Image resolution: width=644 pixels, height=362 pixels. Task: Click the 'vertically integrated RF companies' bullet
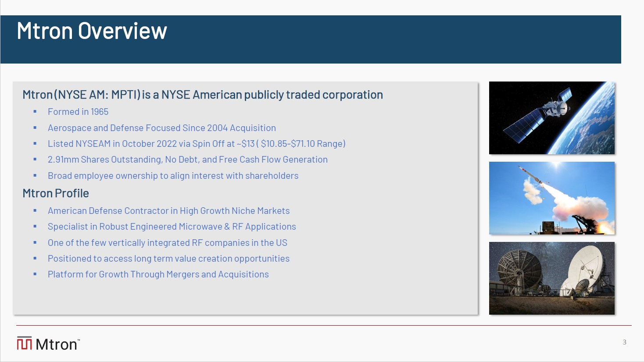tap(167, 243)
